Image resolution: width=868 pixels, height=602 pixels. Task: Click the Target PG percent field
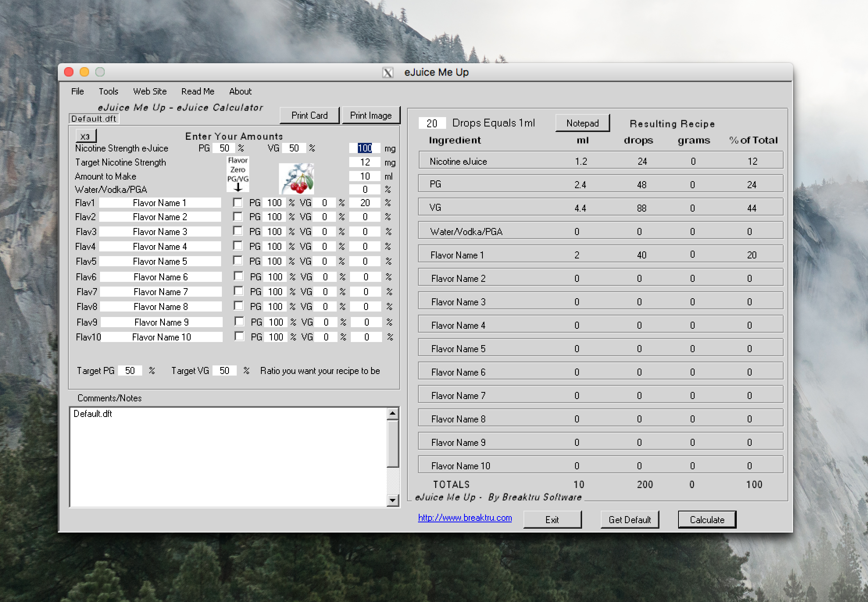pyautogui.click(x=130, y=370)
